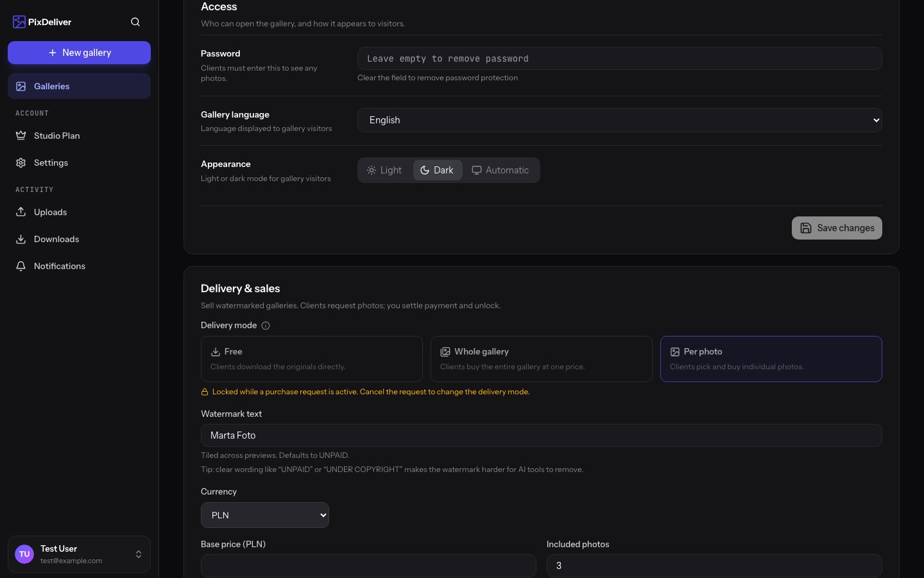The height and width of the screenshot is (578, 924).
Task: Click the Base price (PLN) input
Action: [x=368, y=566]
